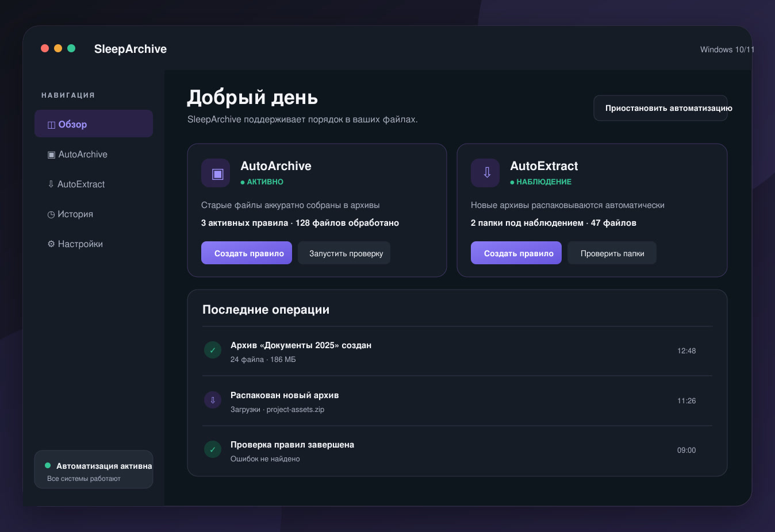
Task: Click the text 3 активных правила · 128 файлов обработано
Action: point(300,223)
